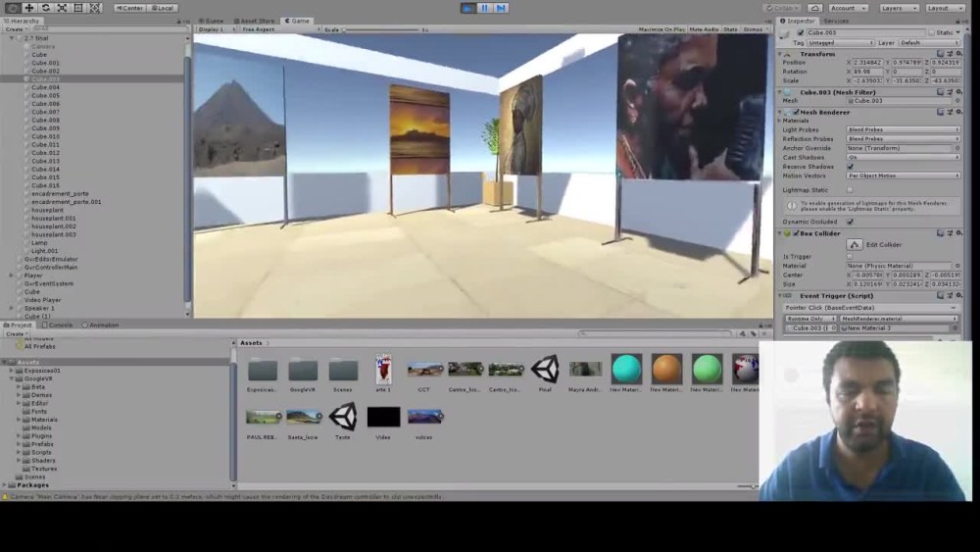This screenshot has height=552, width=980.
Task: Toggle the Stats overlay
Action: (731, 29)
